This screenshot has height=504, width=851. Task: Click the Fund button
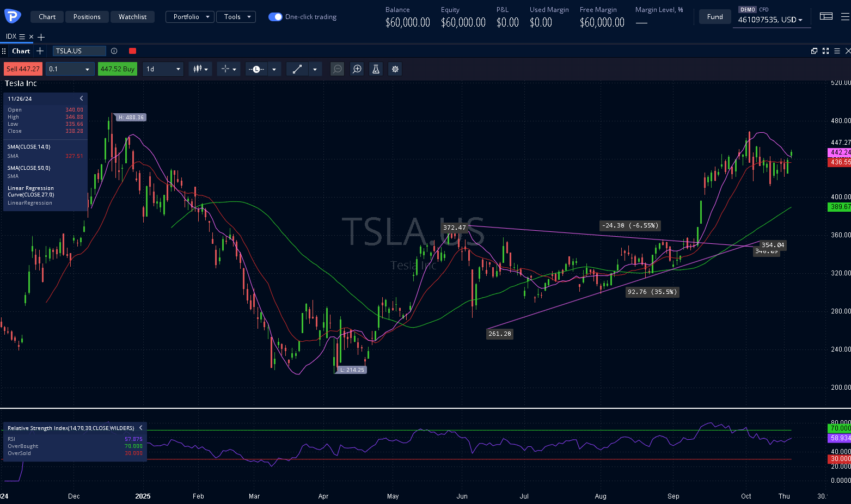pyautogui.click(x=715, y=17)
